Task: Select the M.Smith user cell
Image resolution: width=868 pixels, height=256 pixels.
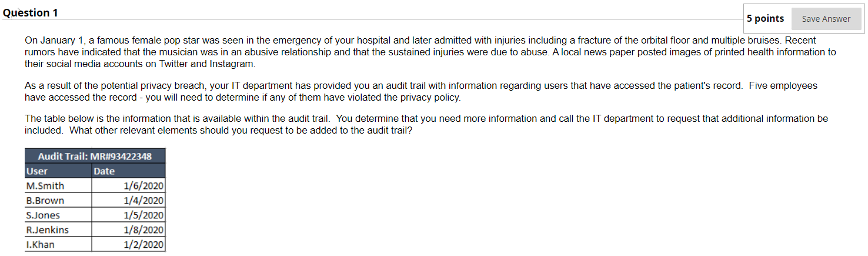Action: (58, 185)
